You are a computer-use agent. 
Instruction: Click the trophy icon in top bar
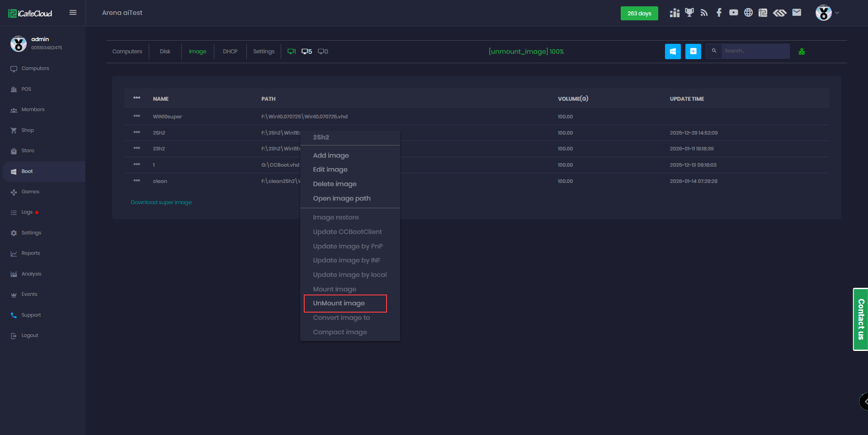(x=689, y=13)
